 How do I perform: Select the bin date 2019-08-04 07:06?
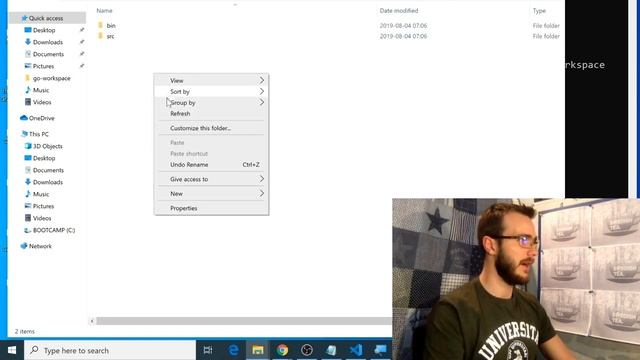pyautogui.click(x=403, y=25)
